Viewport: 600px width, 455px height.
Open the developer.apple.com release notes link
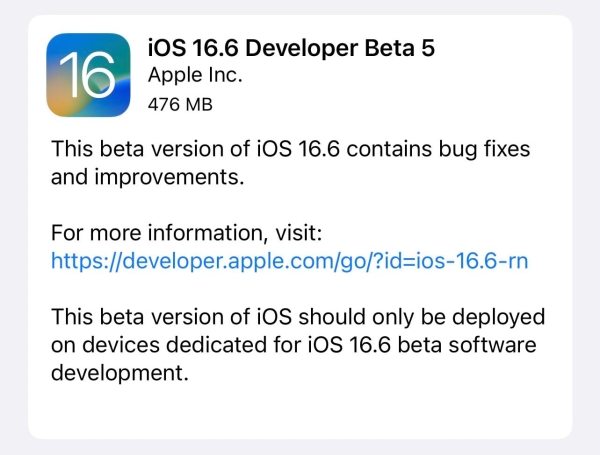(x=290, y=261)
